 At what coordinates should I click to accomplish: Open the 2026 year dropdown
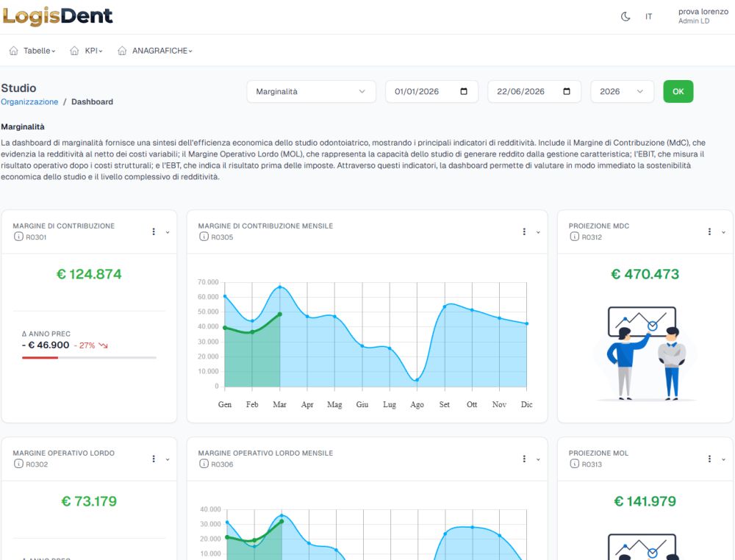click(622, 91)
